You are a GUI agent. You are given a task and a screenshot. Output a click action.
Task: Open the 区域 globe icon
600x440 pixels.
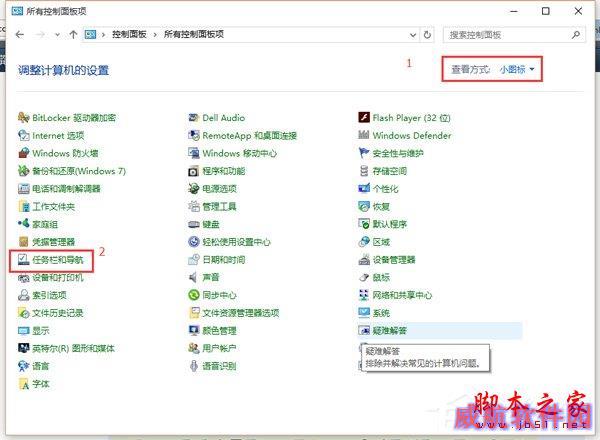coord(364,241)
